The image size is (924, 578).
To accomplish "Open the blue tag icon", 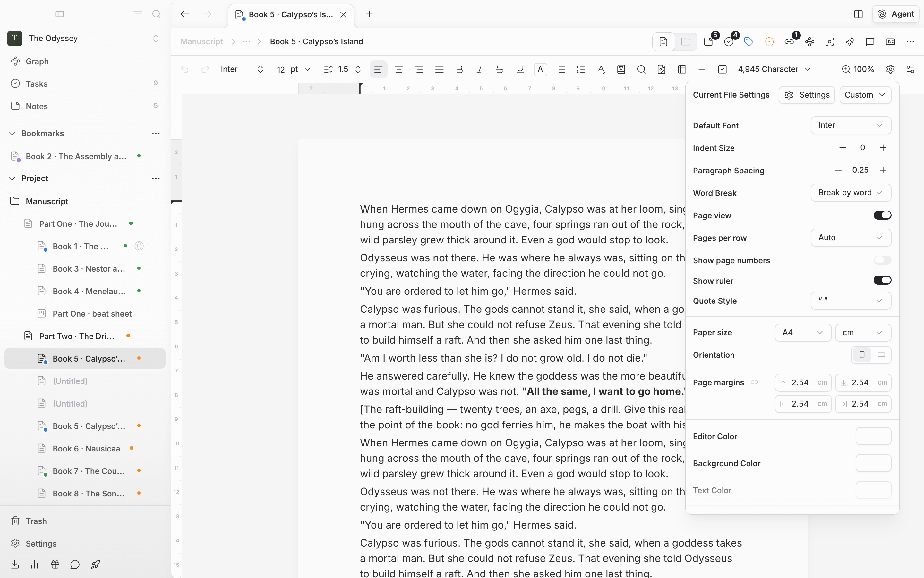I will pyautogui.click(x=749, y=41).
